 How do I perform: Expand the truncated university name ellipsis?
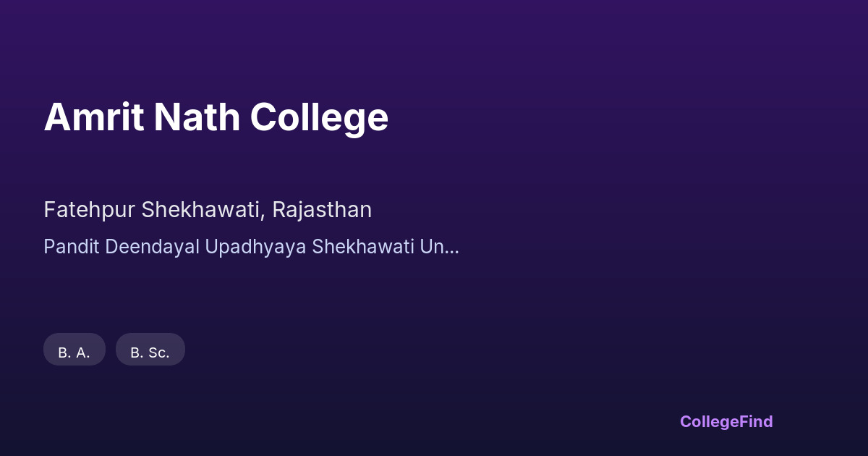point(453,248)
